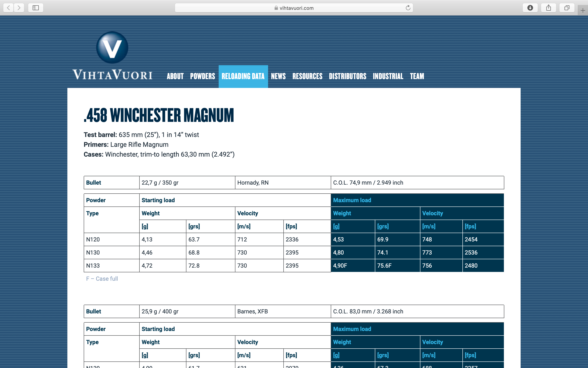
Task: Click the Vihtavuori logo
Action: (x=112, y=56)
